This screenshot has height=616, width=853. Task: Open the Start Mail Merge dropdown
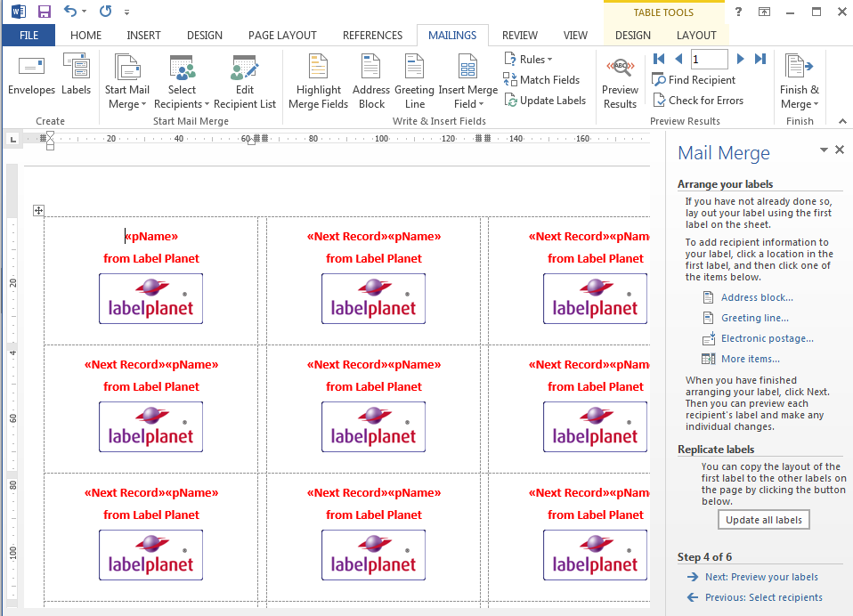coord(127,79)
